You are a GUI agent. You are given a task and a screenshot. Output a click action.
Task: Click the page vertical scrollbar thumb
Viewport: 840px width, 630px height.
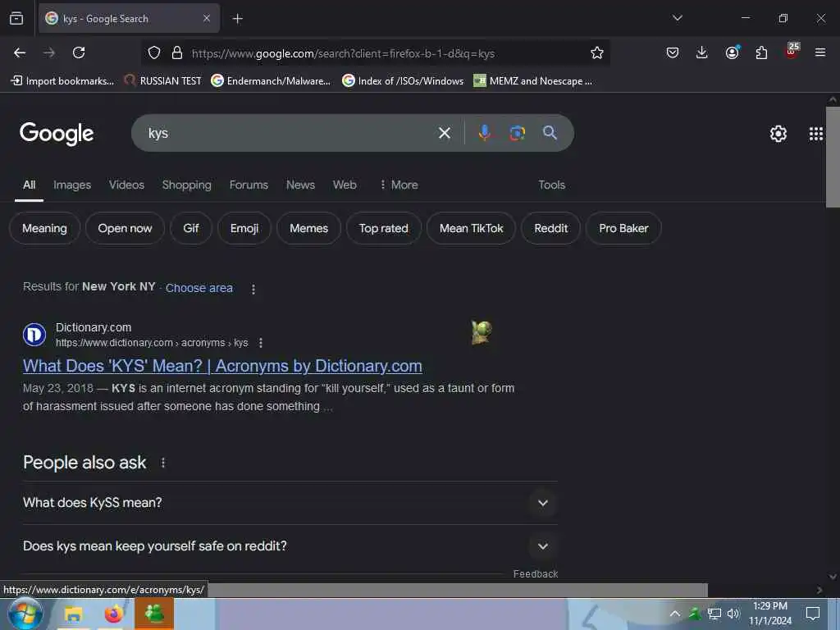(833, 157)
